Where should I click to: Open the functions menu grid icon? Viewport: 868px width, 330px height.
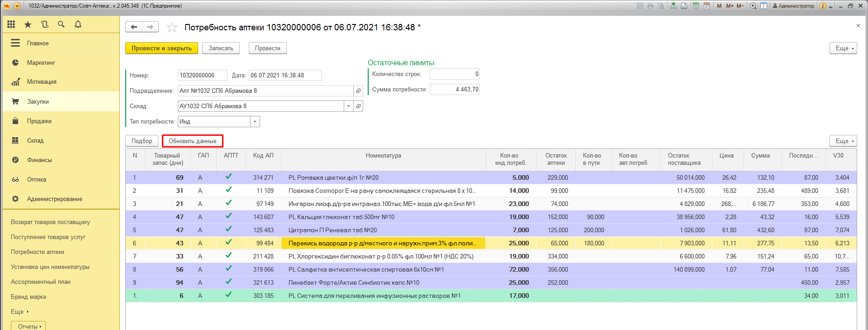pyautogui.click(x=11, y=24)
